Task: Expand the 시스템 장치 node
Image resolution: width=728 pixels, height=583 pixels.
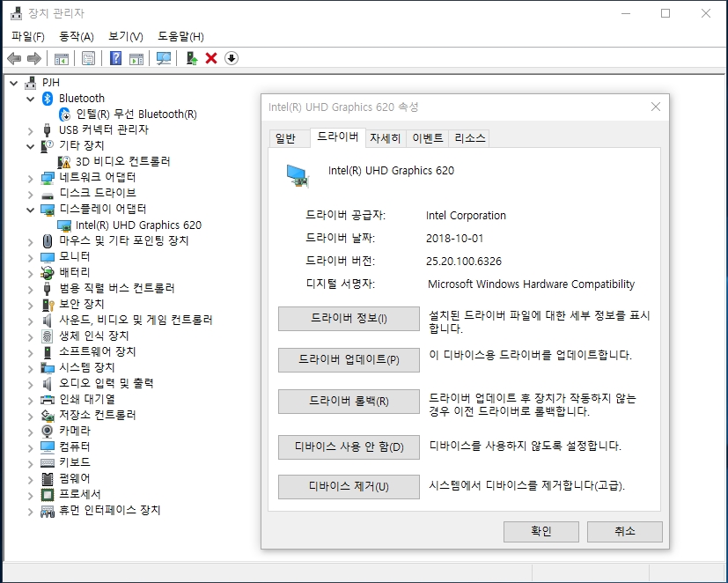Action: [31, 369]
